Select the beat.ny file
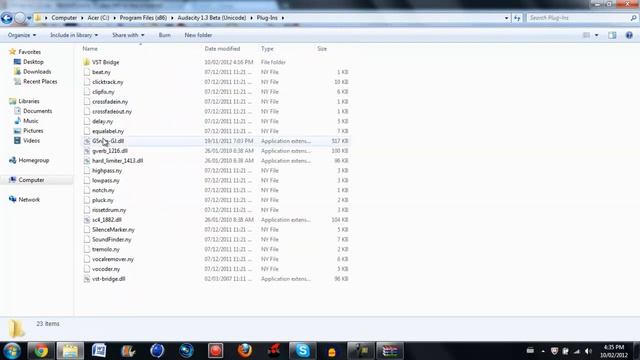 [101, 72]
